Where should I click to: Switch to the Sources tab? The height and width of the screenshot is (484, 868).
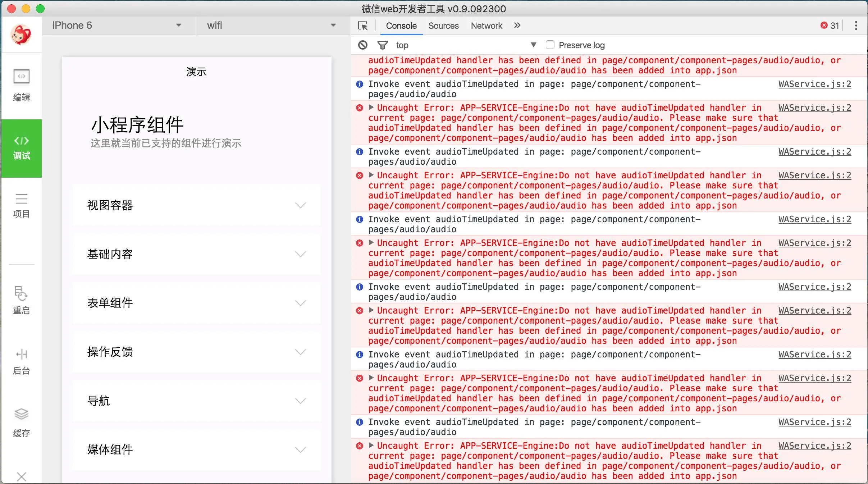443,26
